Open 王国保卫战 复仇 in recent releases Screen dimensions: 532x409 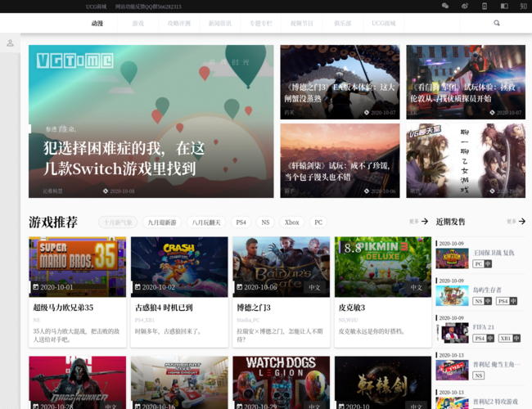pyautogui.click(x=494, y=253)
